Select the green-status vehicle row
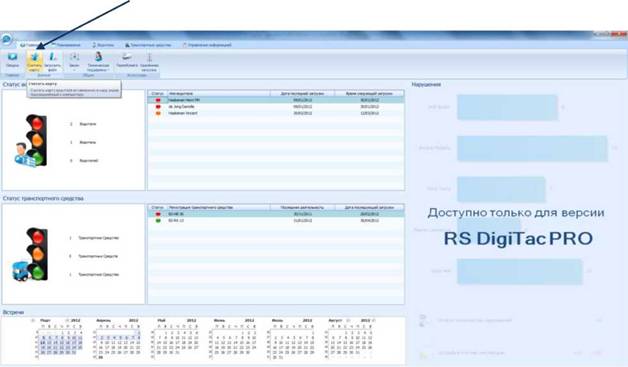This screenshot has width=628, height=367. point(276,220)
